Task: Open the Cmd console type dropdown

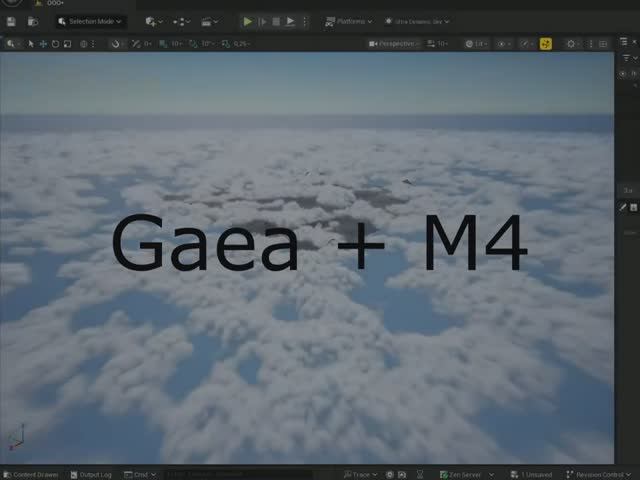Action: (140, 475)
